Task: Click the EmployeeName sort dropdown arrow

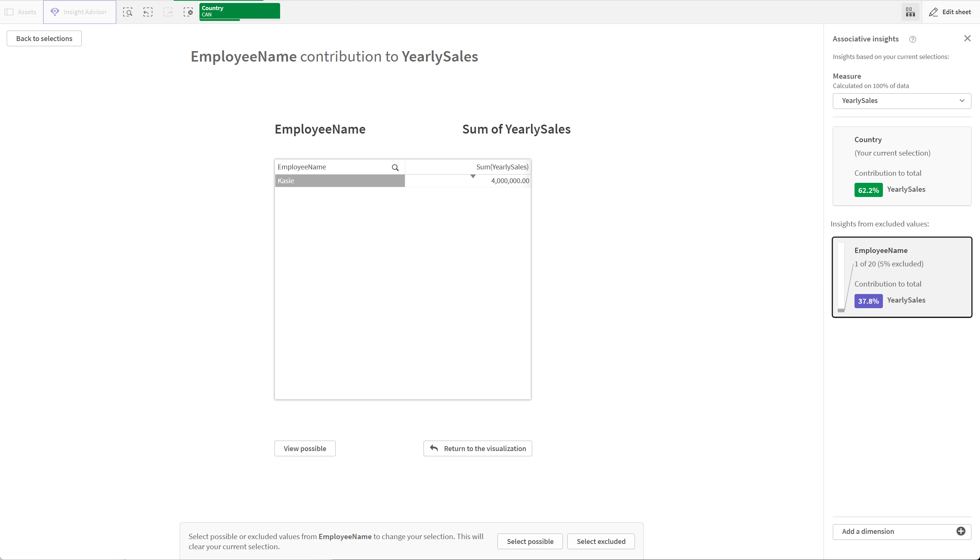Action: click(472, 176)
